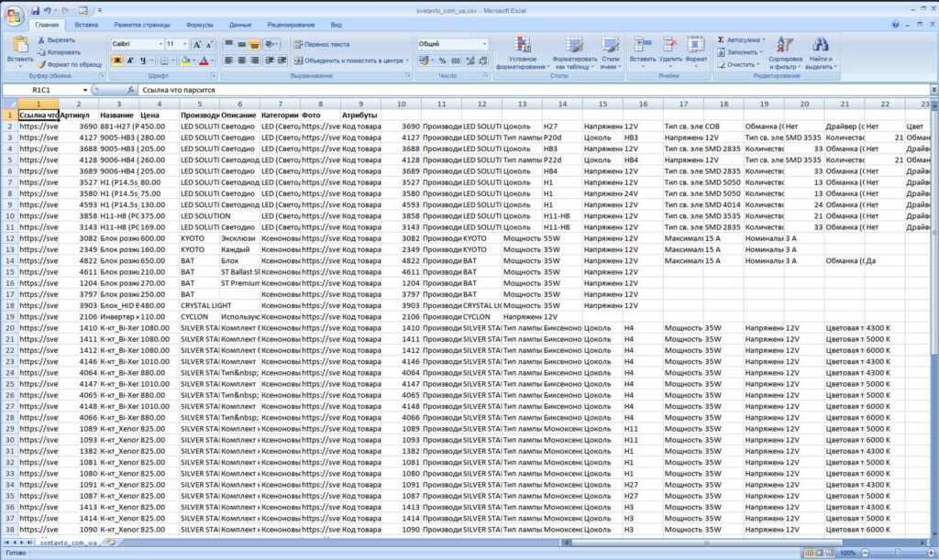Open Автосумма dropdown arrow
This screenshot has height=560, width=939.
pos(764,40)
